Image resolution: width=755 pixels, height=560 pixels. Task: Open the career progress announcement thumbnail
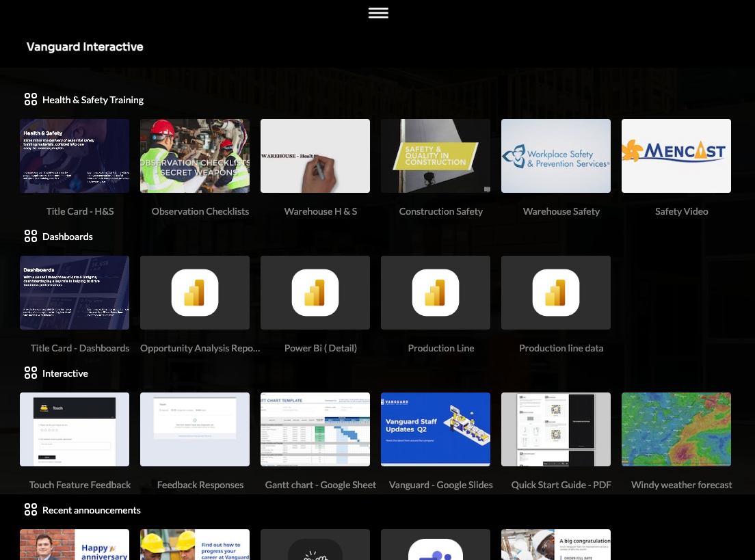(x=195, y=544)
